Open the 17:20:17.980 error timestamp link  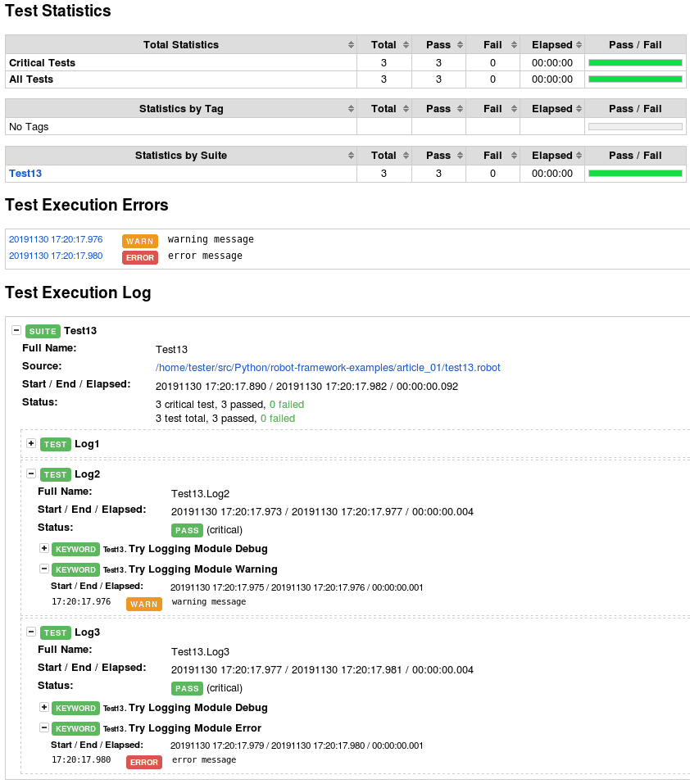pos(56,256)
